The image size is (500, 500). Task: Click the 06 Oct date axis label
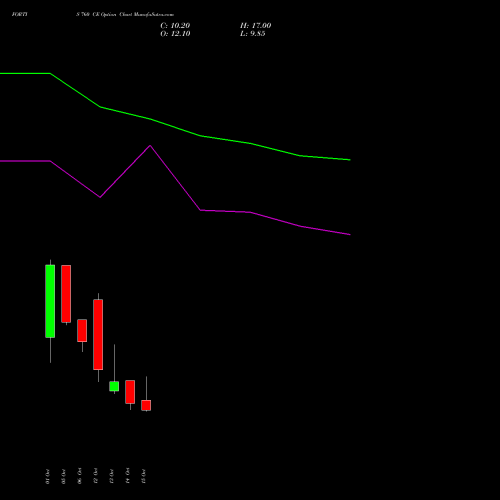click(x=79, y=476)
